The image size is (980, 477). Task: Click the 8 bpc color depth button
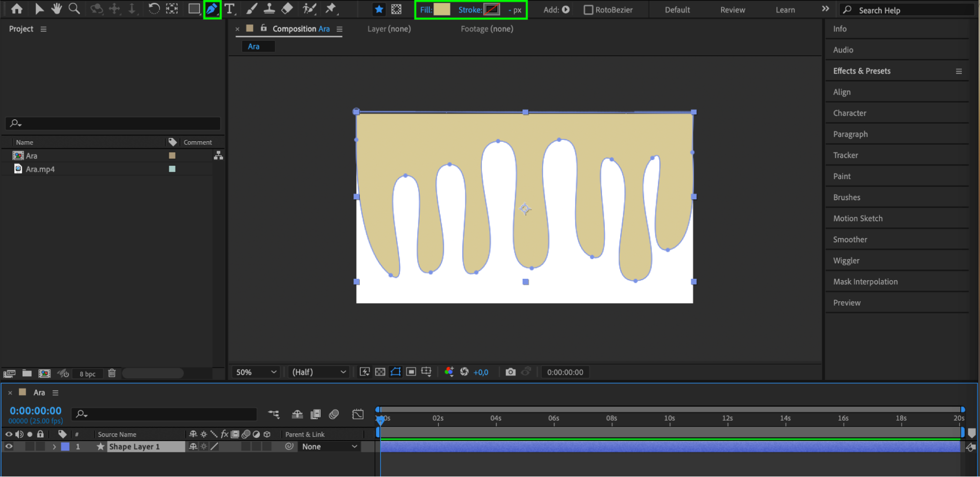click(x=87, y=374)
